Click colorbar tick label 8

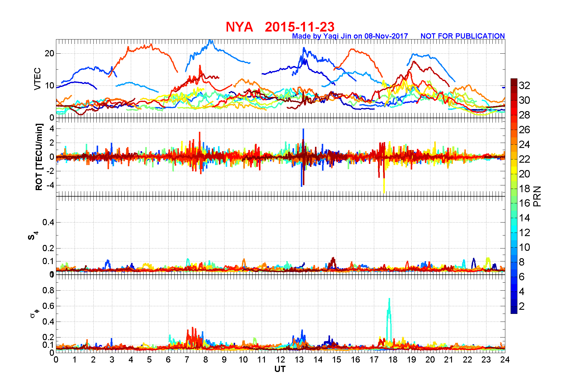pos(522,262)
